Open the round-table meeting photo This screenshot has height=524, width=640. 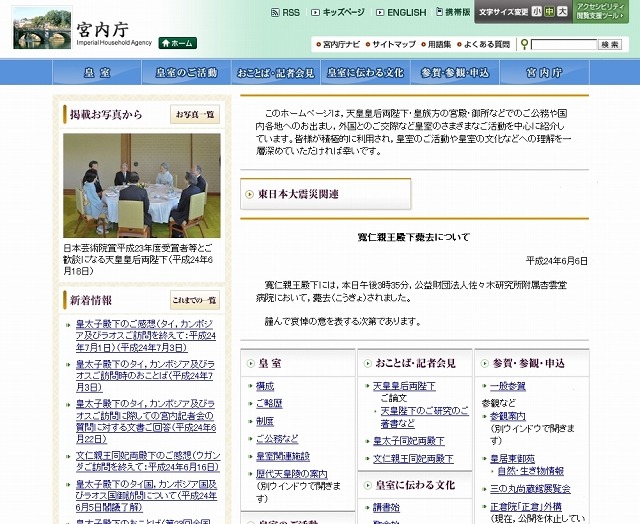point(142,186)
